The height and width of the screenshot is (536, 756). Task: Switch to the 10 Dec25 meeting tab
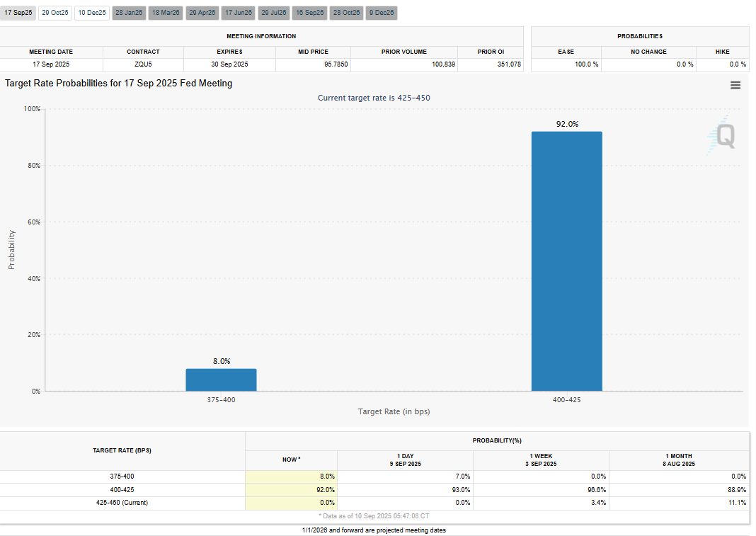[x=92, y=13]
